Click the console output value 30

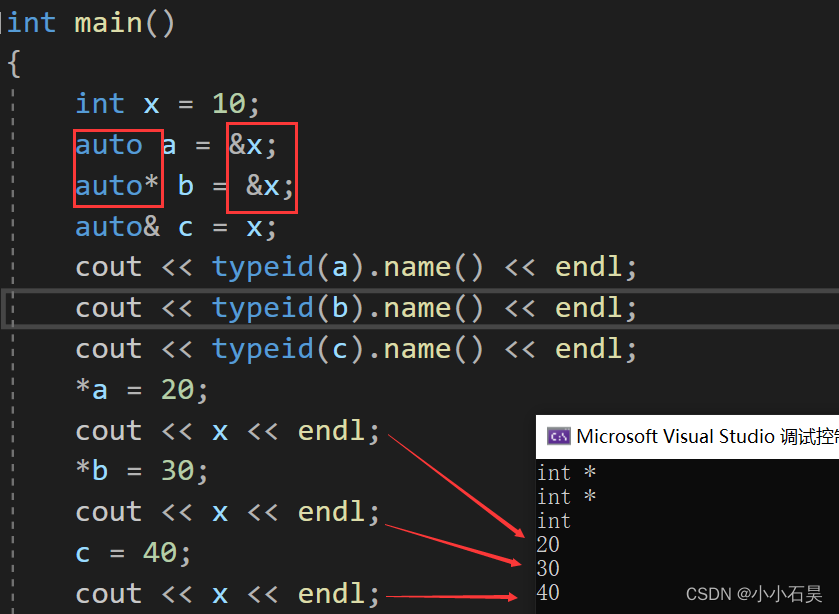[548, 569]
